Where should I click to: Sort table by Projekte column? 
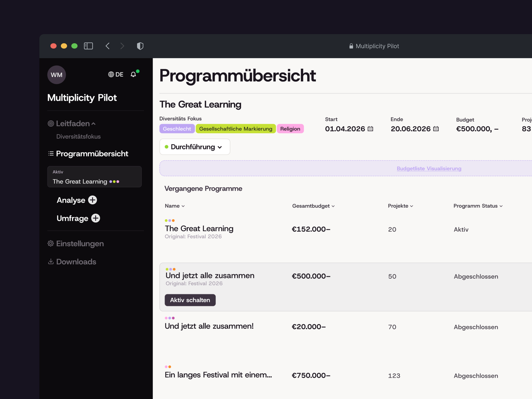point(400,206)
